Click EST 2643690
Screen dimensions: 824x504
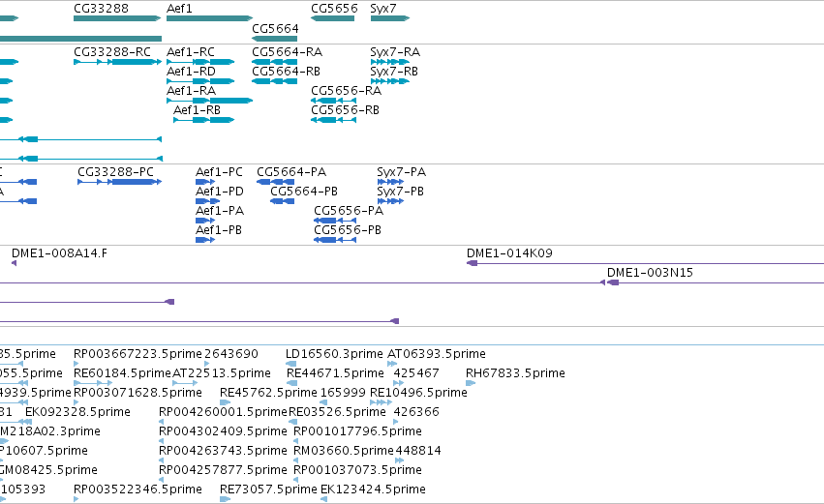207,364
